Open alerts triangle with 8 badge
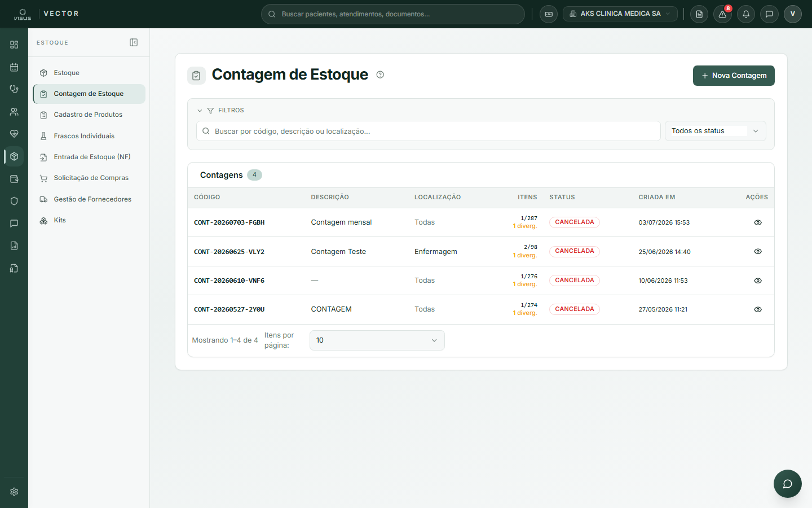This screenshot has width=812, height=508. 722,14
